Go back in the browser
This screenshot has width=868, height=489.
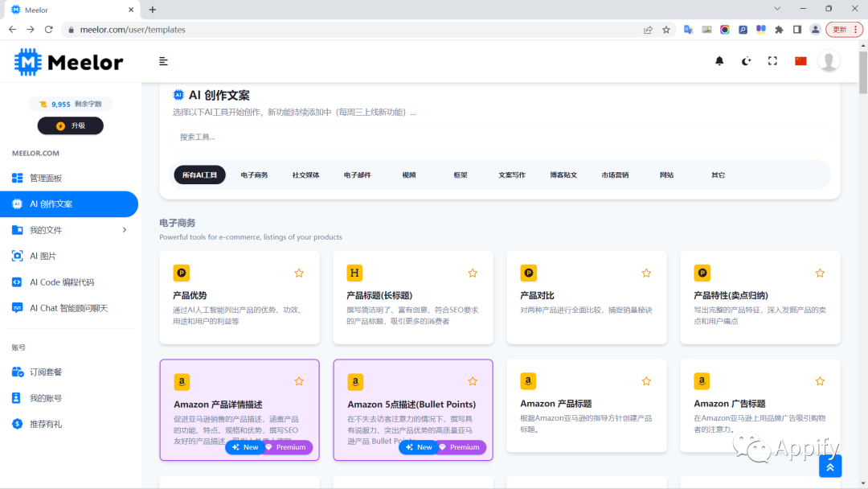(x=12, y=29)
